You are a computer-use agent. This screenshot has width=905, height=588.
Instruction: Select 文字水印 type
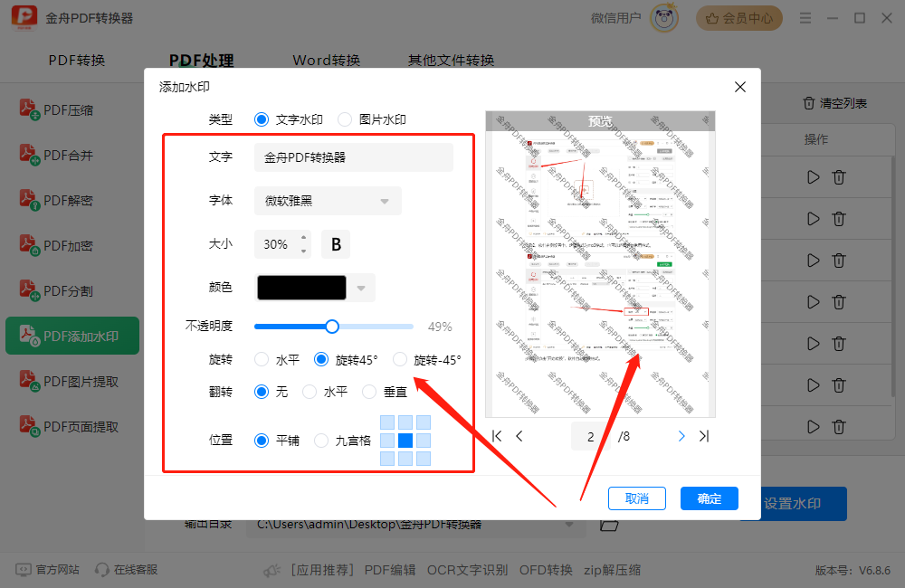coord(288,119)
